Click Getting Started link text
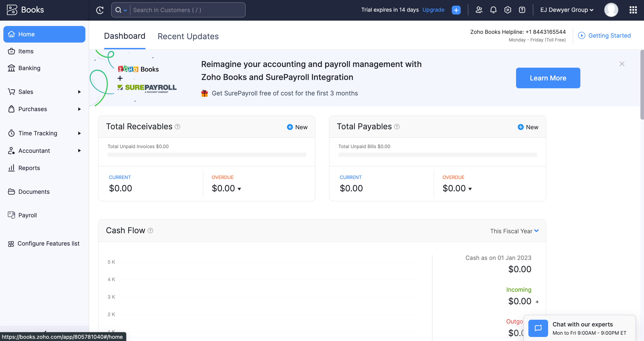 [x=609, y=35]
